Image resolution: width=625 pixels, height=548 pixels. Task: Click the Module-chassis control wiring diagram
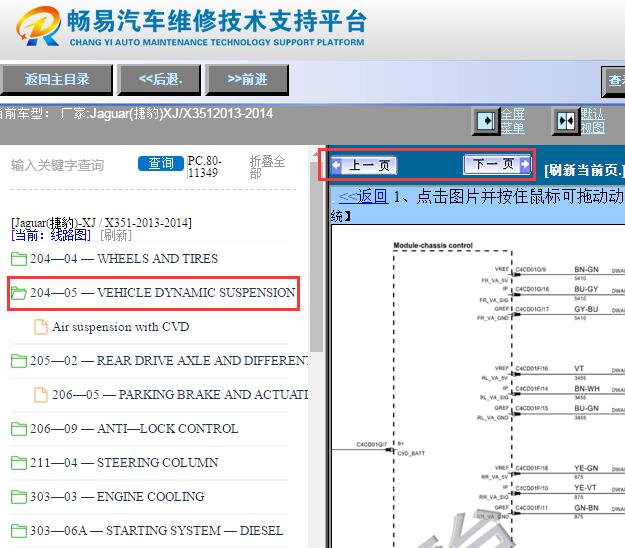478,387
